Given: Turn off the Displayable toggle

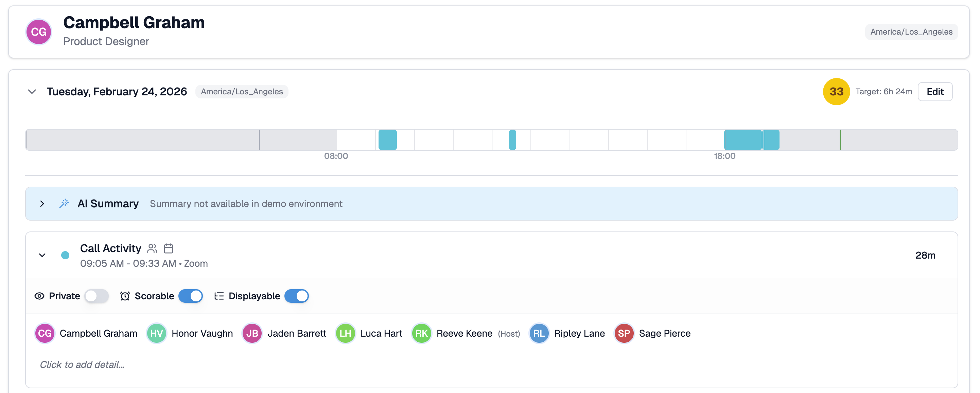Looking at the screenshot, I should click(296, 296).
